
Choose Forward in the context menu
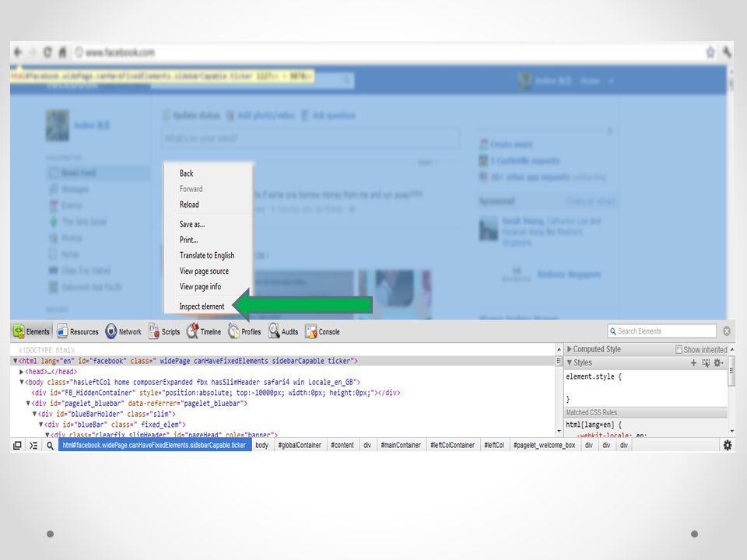(191, 189)
